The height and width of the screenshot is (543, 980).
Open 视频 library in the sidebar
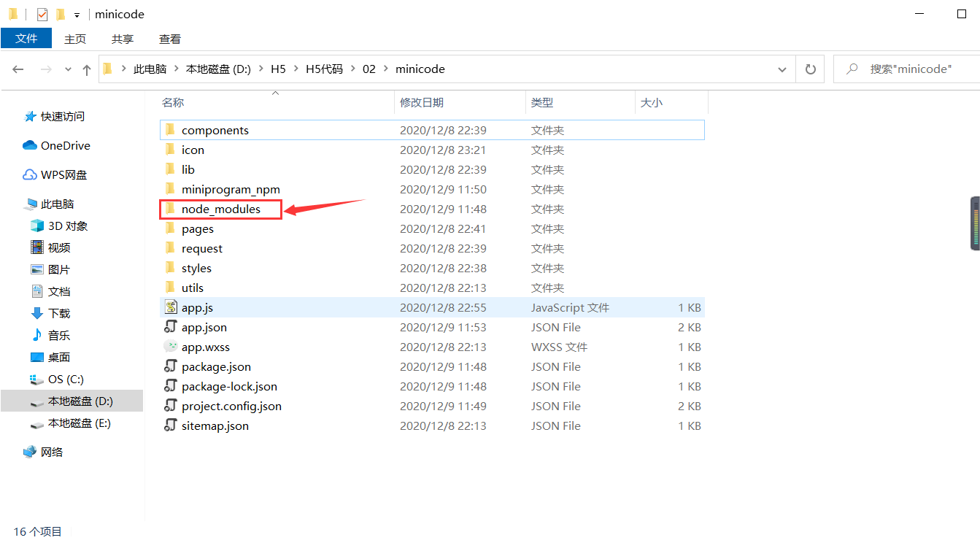tap(50, 247)
